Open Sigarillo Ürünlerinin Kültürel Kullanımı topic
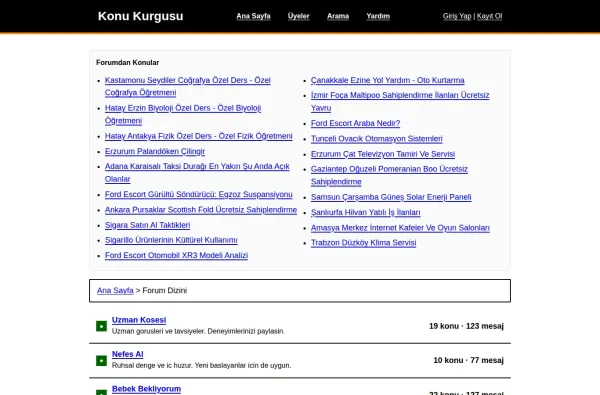 click(x=171, y=240)
